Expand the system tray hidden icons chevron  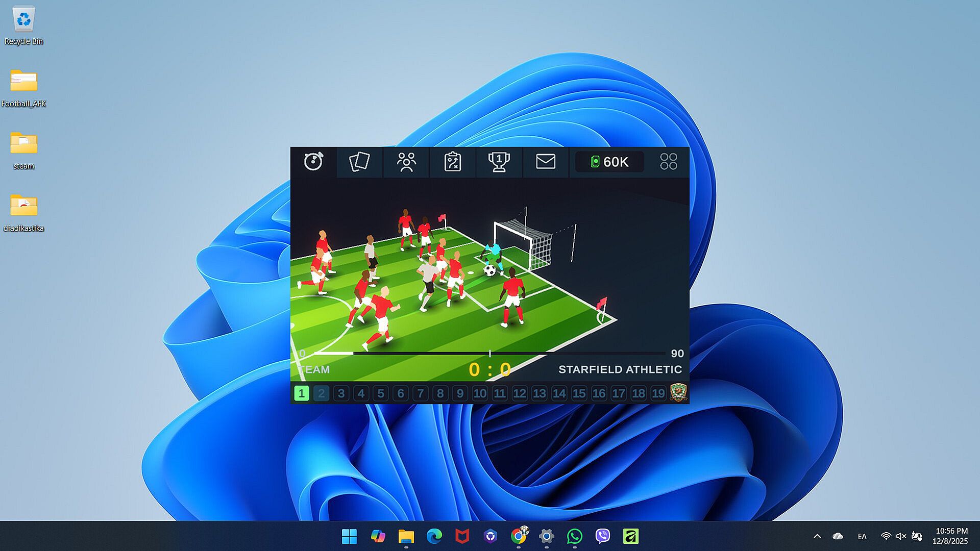pos(817,536)
